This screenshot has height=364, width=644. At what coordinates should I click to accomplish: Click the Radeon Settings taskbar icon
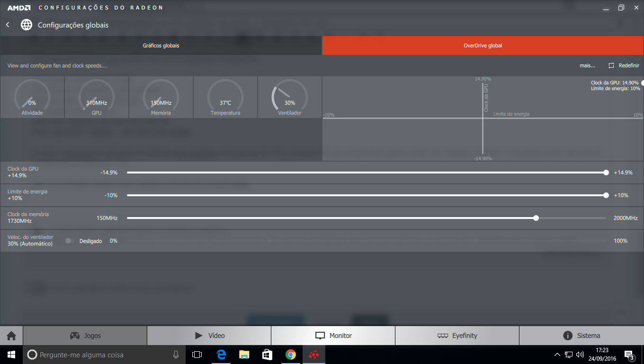[314, 355]
